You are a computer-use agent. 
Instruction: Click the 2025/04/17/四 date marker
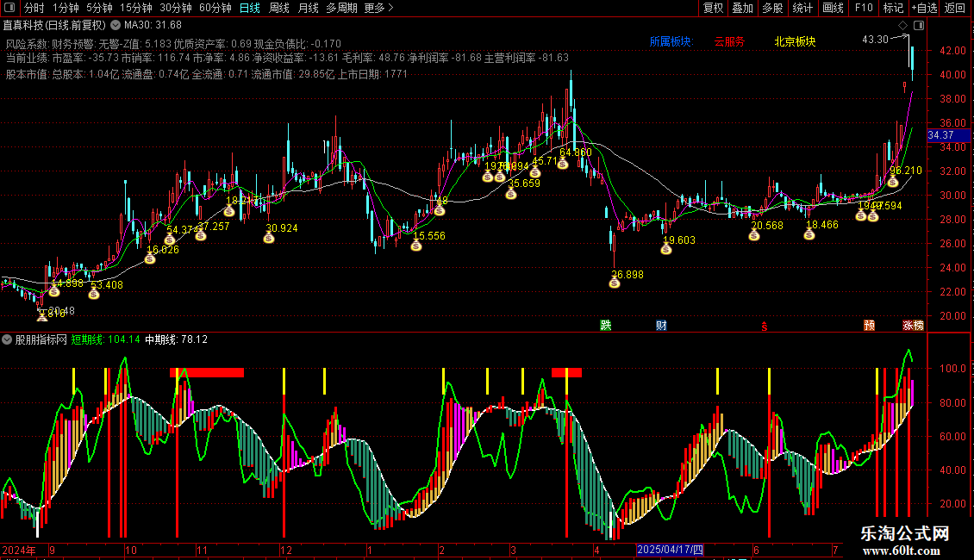pyautogui.click(x=670, y=550)
